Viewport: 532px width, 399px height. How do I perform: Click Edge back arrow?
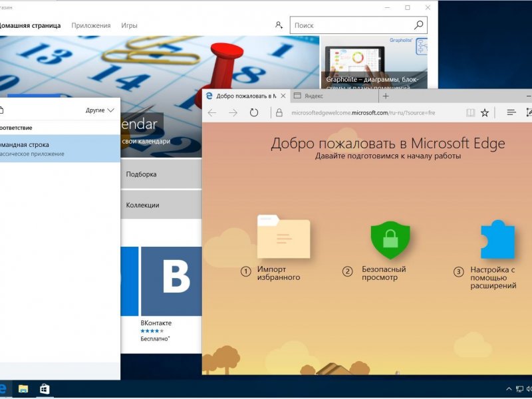coord(212,112)
